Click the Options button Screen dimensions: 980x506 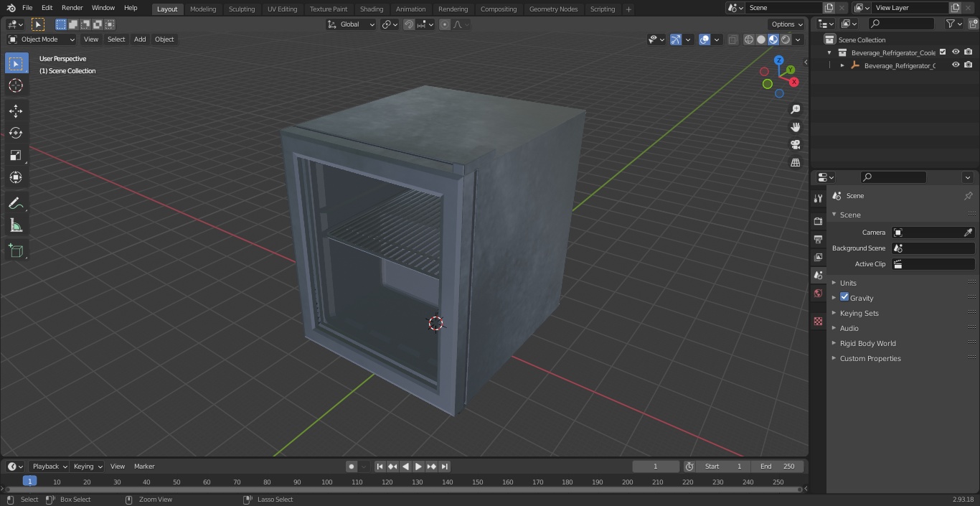[787, 24]
